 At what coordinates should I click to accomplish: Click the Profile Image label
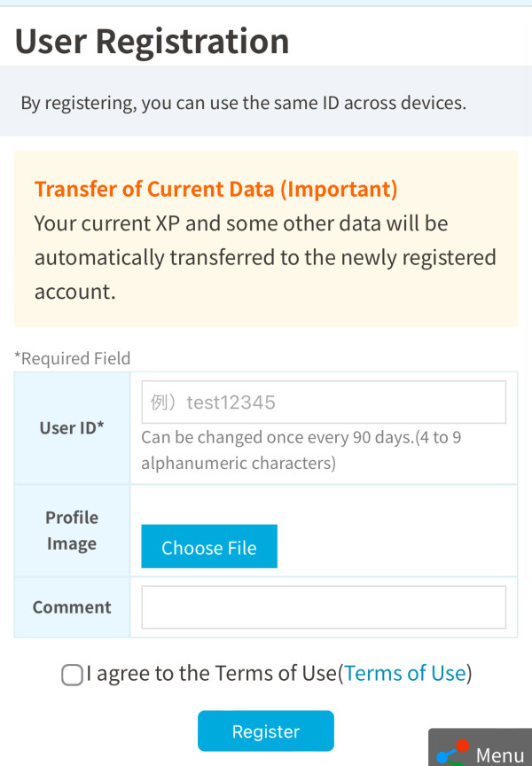72,530
